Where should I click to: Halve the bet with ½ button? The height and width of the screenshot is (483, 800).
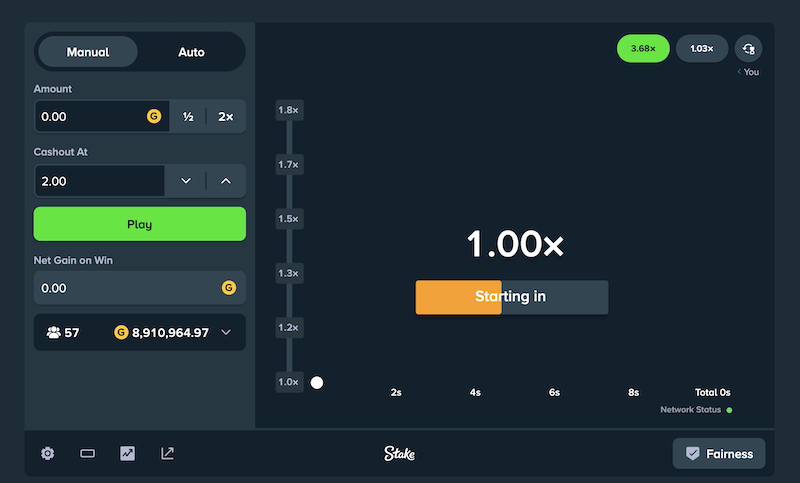click(x=188, y=116)
